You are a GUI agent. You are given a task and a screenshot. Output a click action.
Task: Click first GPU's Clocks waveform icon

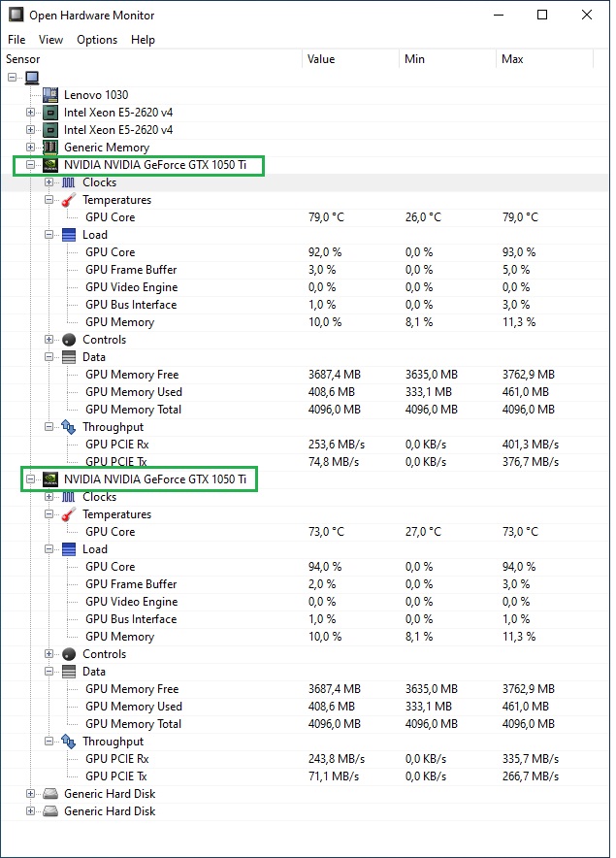click(68, 182)
